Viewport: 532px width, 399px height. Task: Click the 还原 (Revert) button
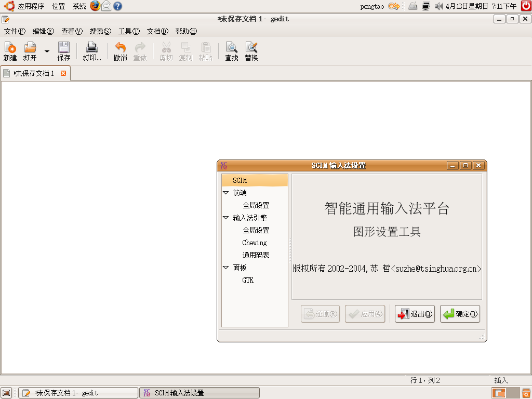320,314
